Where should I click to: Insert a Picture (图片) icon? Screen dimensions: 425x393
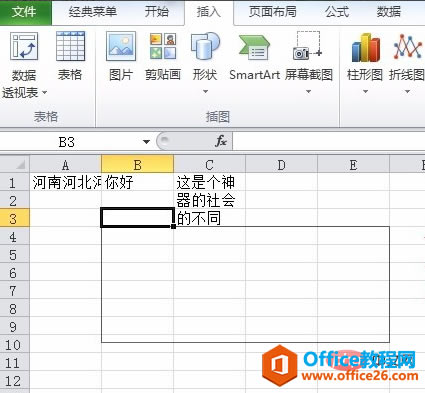[x=121, y=46]
